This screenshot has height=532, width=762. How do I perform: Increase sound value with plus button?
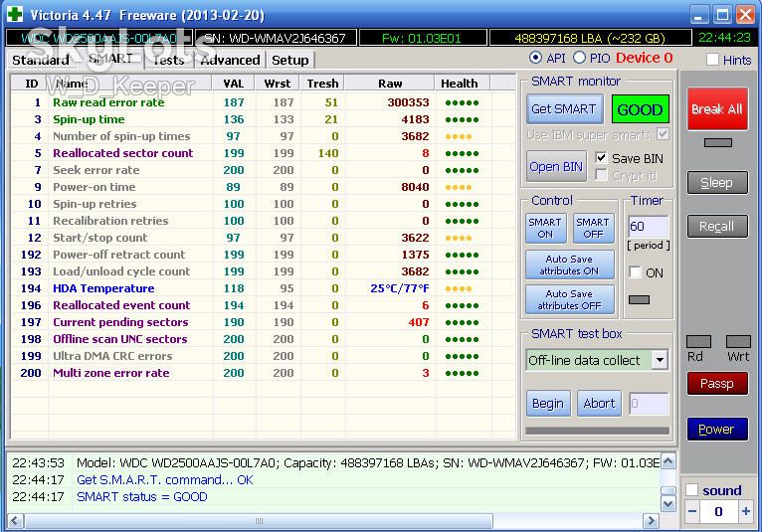click(x=745, y=511)
